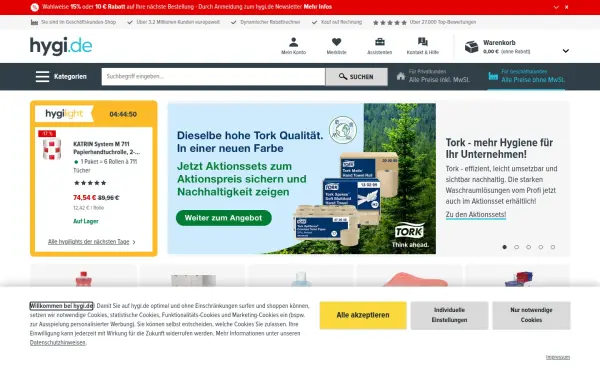Switch to Für Privatkunden prices incl. MwSt.
Image resolution: width=600 pixels, height=375 pixels.
pyautogui.click(x=433, y=76)
